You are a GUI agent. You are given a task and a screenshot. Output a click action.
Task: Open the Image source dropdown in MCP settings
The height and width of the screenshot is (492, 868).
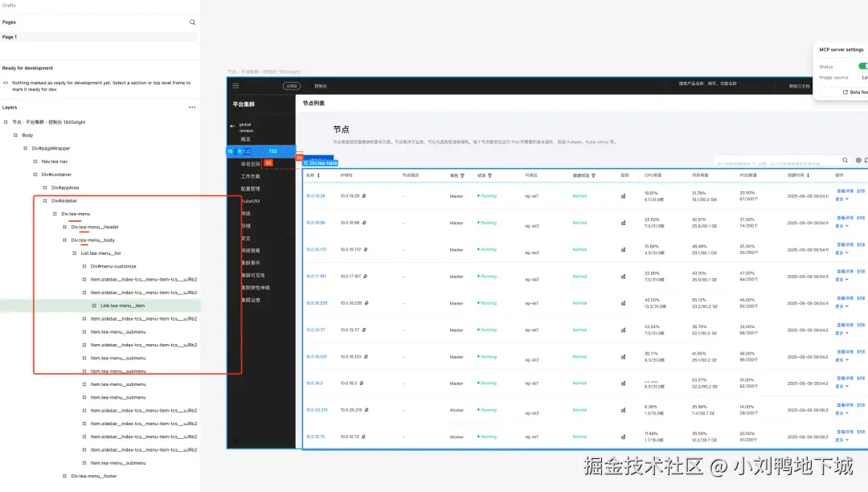863,77
